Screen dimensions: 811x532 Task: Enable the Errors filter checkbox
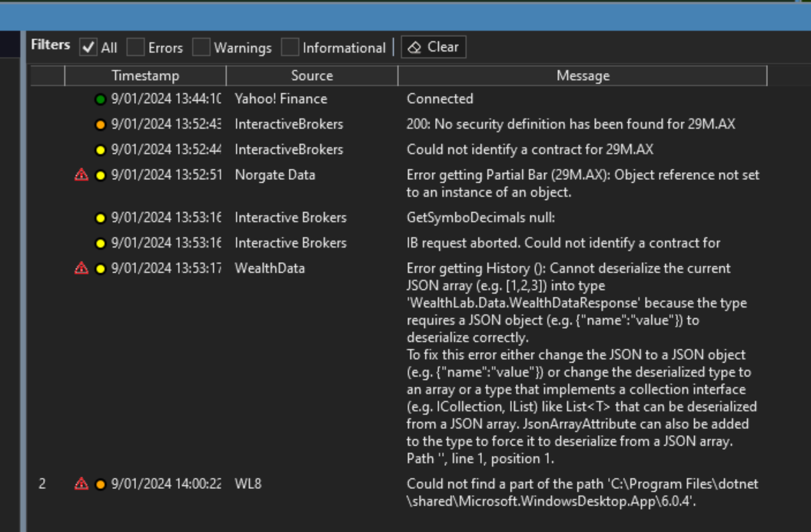[135, 48]
